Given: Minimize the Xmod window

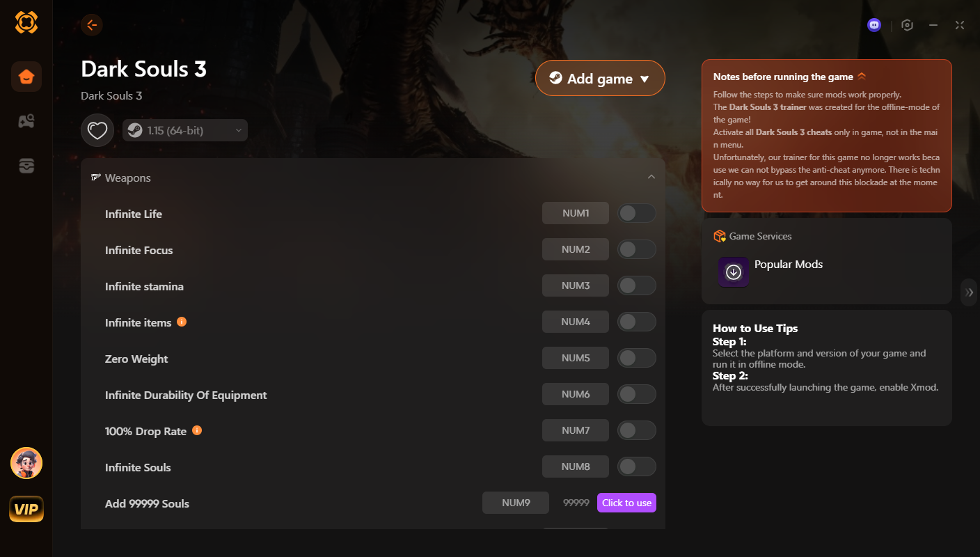Looking at the screenshot, I should (x=933, y=25).
